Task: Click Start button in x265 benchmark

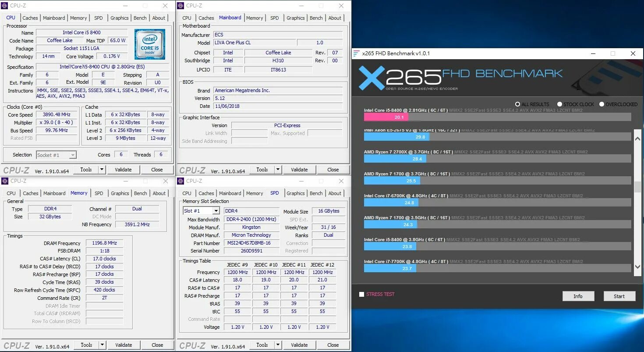Action: 619,296
